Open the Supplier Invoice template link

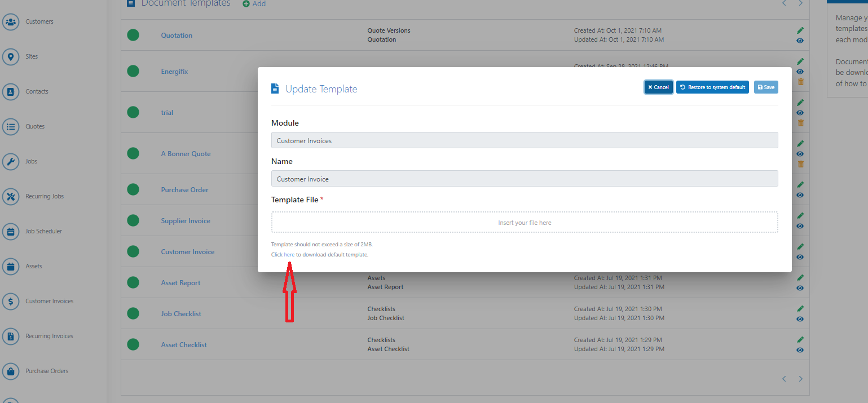point(186,221)
